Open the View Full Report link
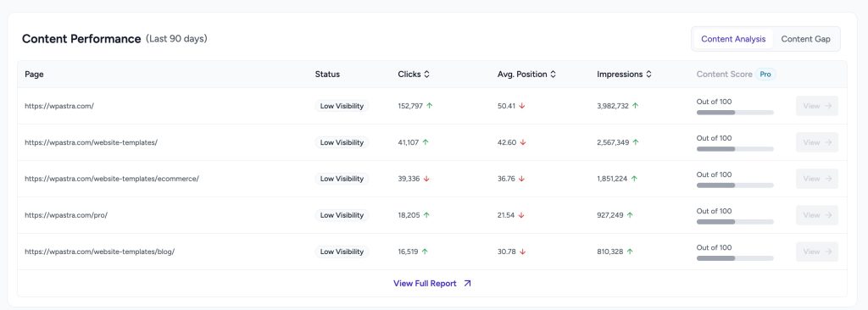 click(426, 284)
